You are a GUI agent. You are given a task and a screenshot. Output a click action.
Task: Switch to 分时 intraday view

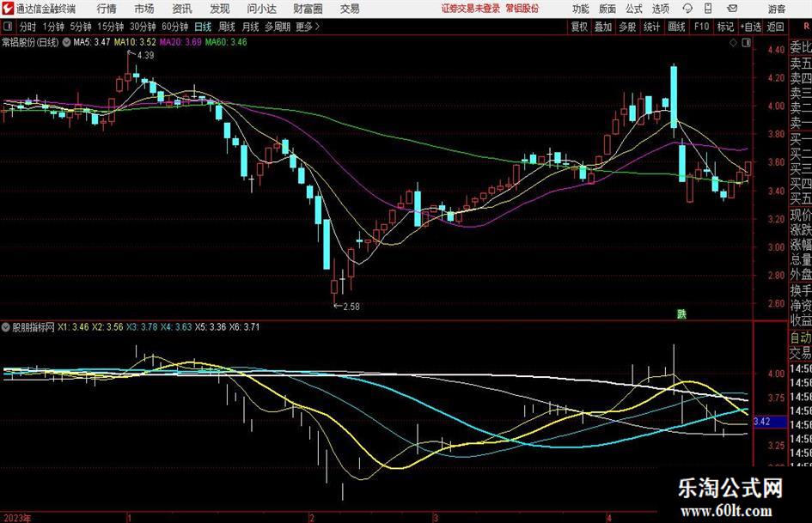28,27
